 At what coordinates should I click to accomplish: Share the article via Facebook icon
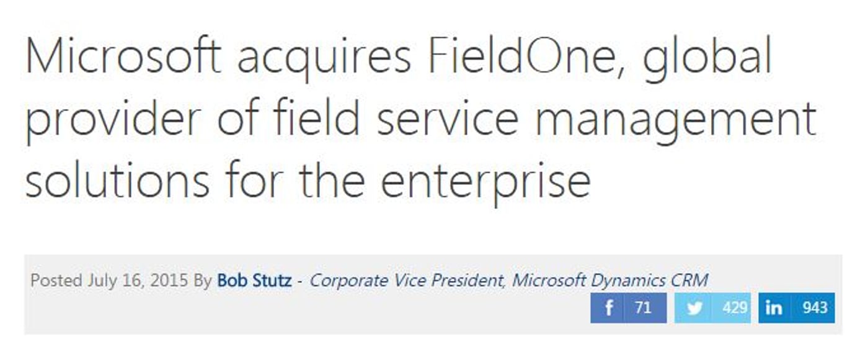(x=609, y=308)
